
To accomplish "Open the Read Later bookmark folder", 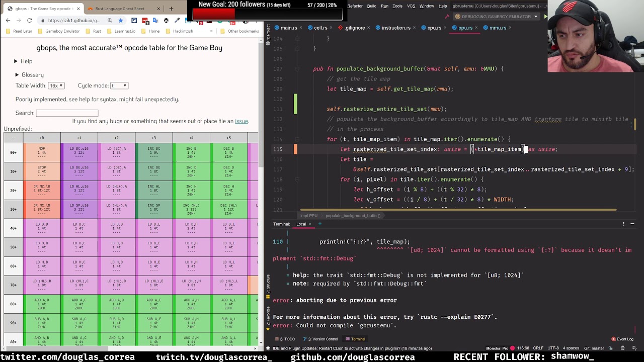I will click(x=19, y=31).
